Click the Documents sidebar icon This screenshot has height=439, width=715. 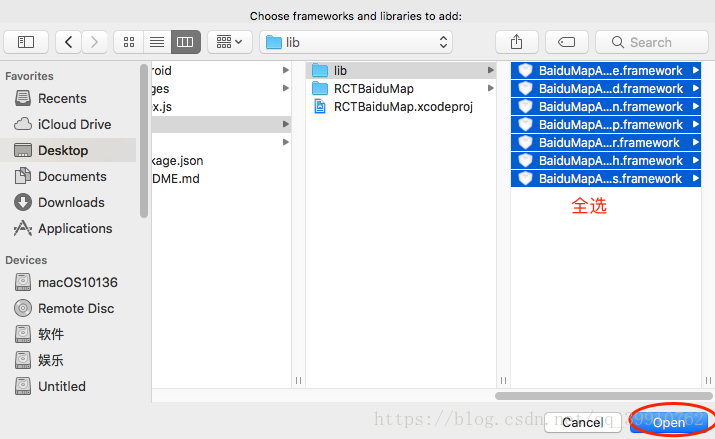click(23, 176)
